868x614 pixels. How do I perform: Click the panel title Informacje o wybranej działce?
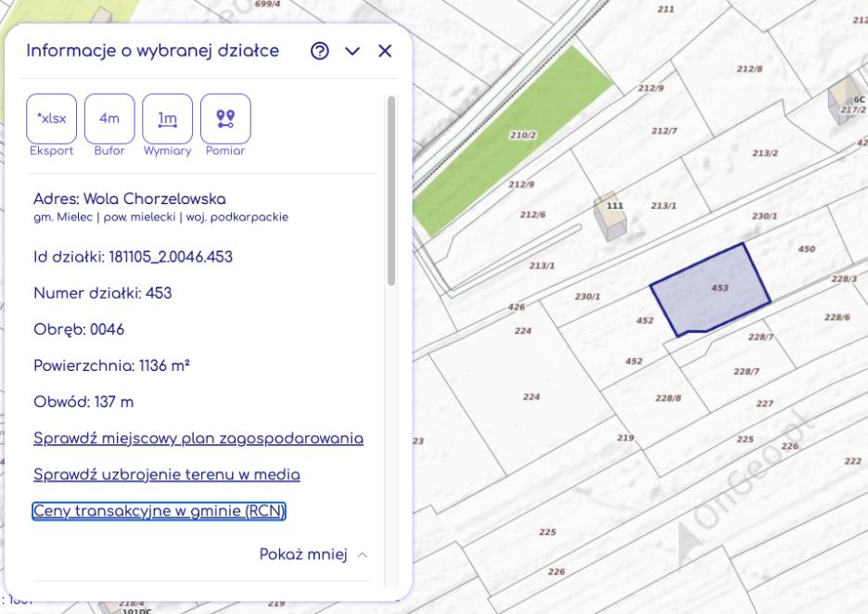pos(153,51)
